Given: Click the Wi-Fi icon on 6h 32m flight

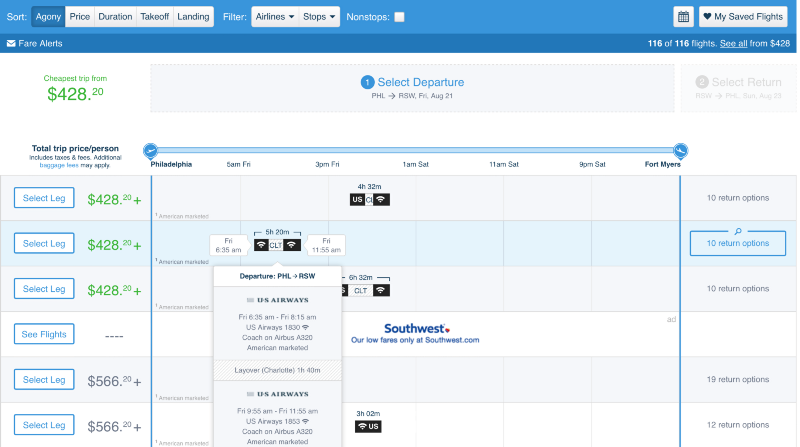Looking at the screenshot, I should (x=381, y=291).
